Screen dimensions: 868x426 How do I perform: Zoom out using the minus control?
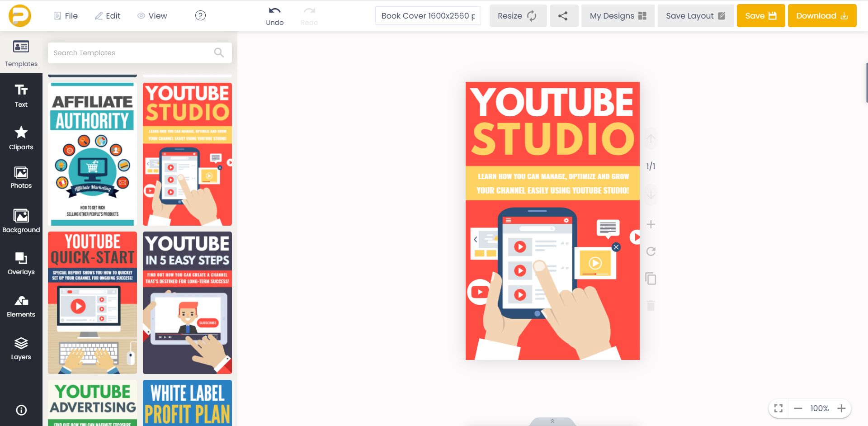tap(798, 408)
